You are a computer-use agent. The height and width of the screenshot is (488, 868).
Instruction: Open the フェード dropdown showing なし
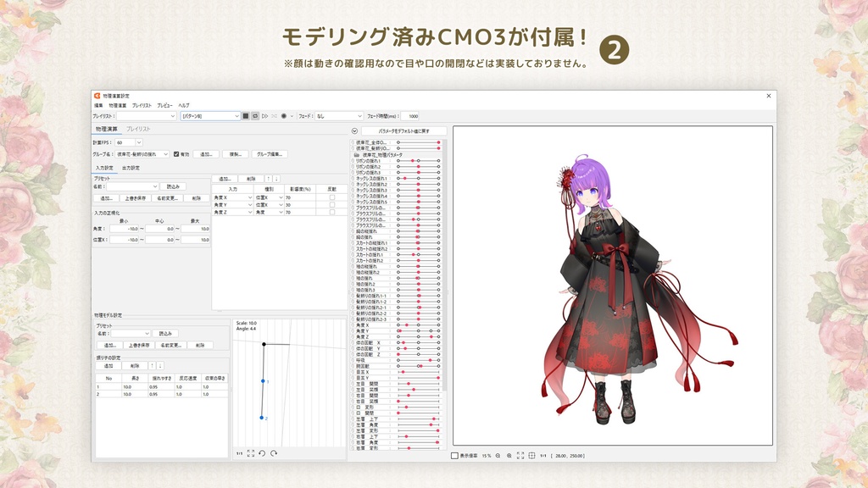tap(338, 116)
